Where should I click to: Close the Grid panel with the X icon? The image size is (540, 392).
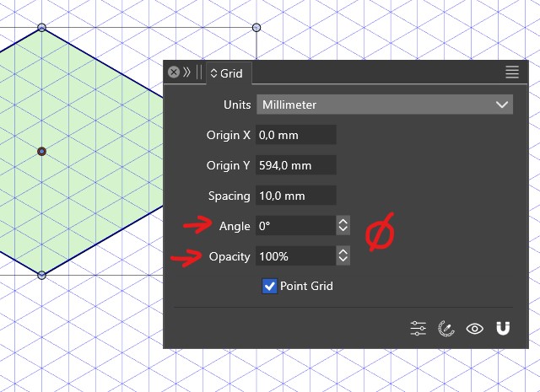click(174, 72)
